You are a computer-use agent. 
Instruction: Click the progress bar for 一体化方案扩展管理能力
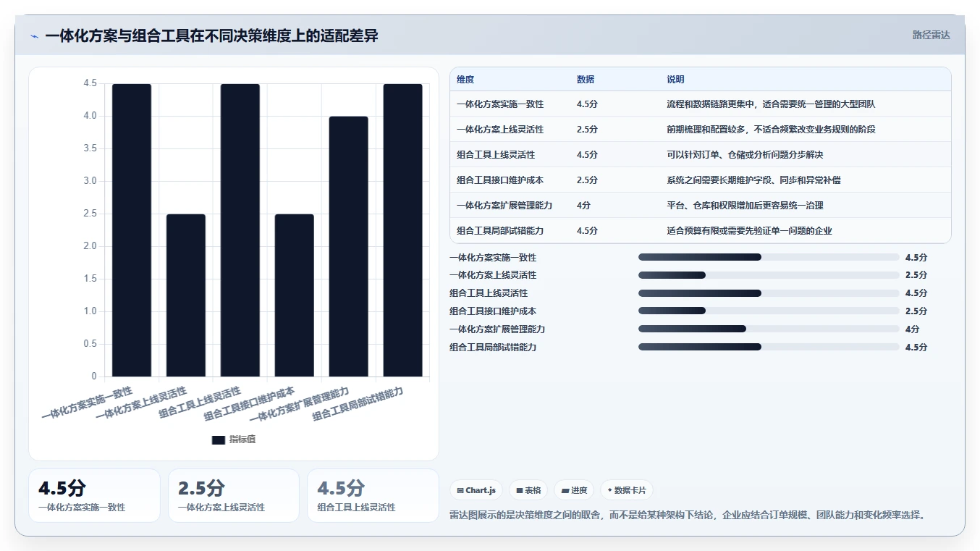(769, 329)
